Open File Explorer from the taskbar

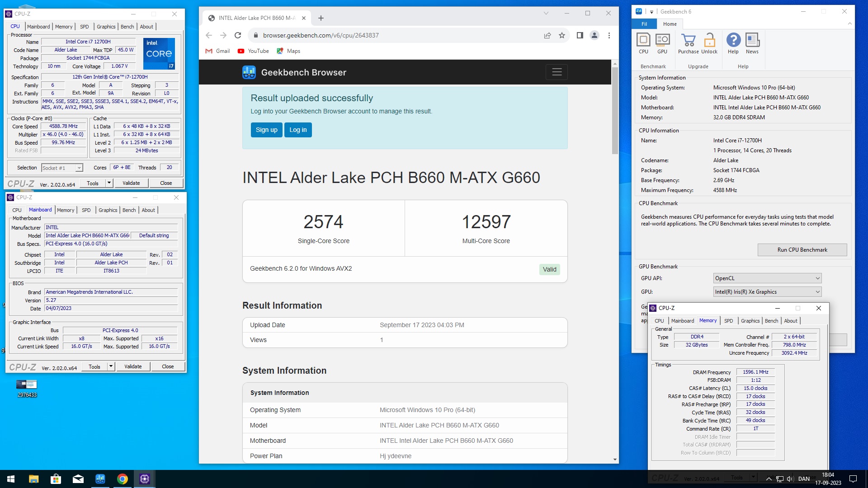33,479
